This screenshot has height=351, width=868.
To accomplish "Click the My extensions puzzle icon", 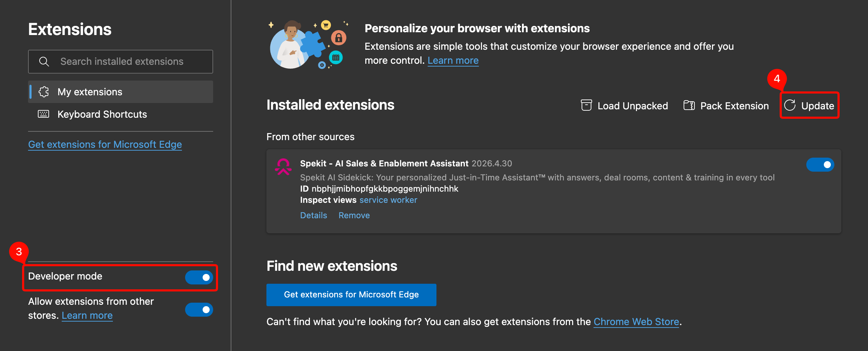I will click(44, 92).
